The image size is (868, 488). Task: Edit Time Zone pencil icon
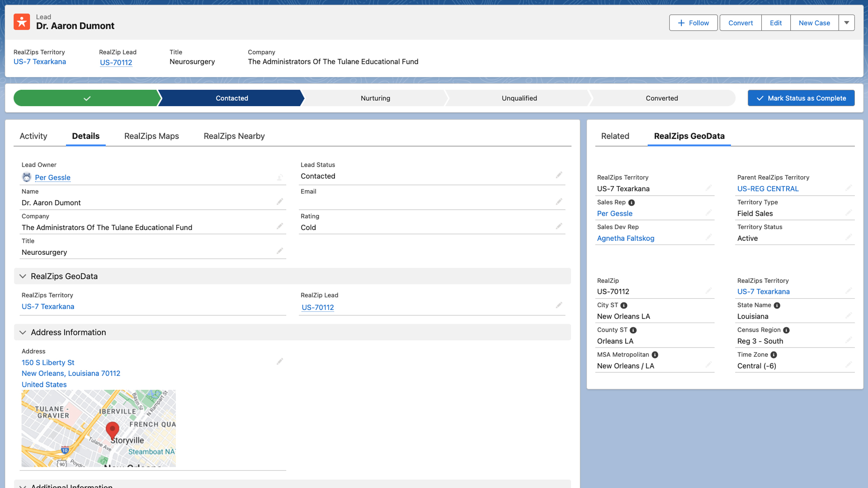pos(849,365)
